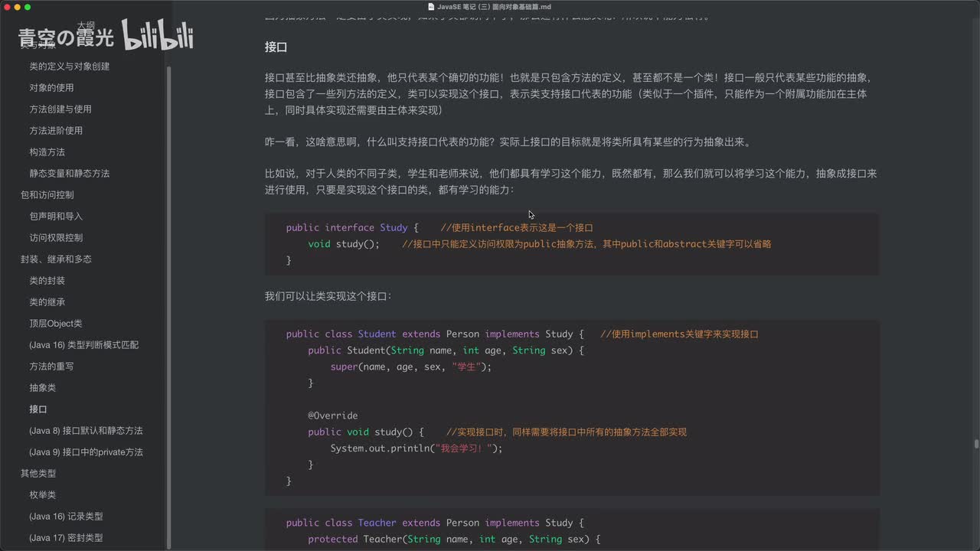The height and width of the screenshot is (551, 980).
Task: Select 包和访问控制 heading in sidebar
Action: pos(47,195)
